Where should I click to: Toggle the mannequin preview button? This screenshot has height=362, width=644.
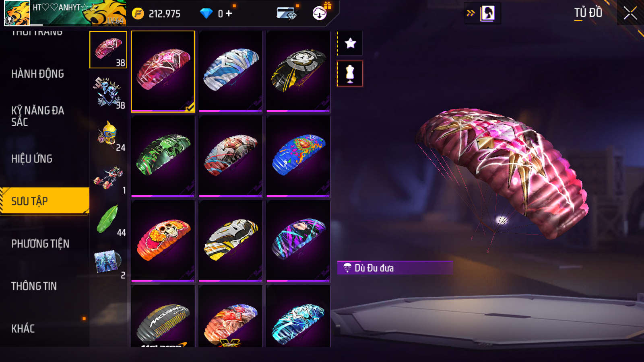pos(350,74)
